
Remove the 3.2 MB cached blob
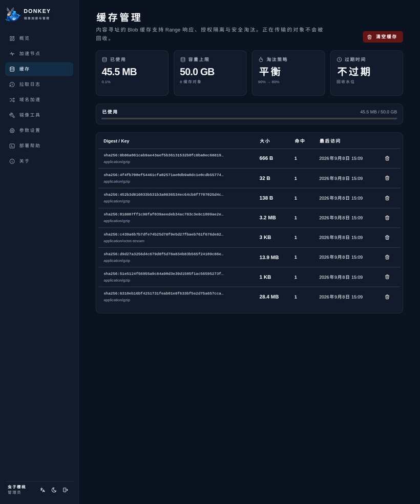(x=387, y=218)
